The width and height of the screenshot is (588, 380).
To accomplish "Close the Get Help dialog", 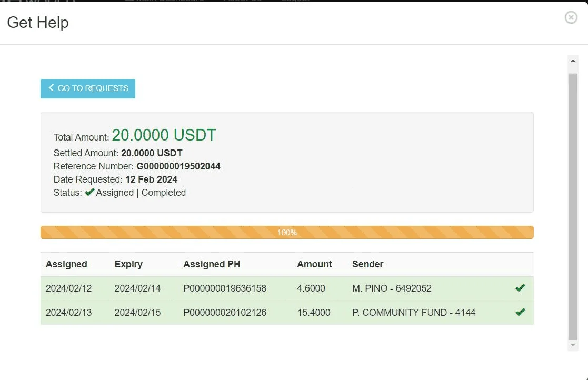I will [x=571, y=17].
